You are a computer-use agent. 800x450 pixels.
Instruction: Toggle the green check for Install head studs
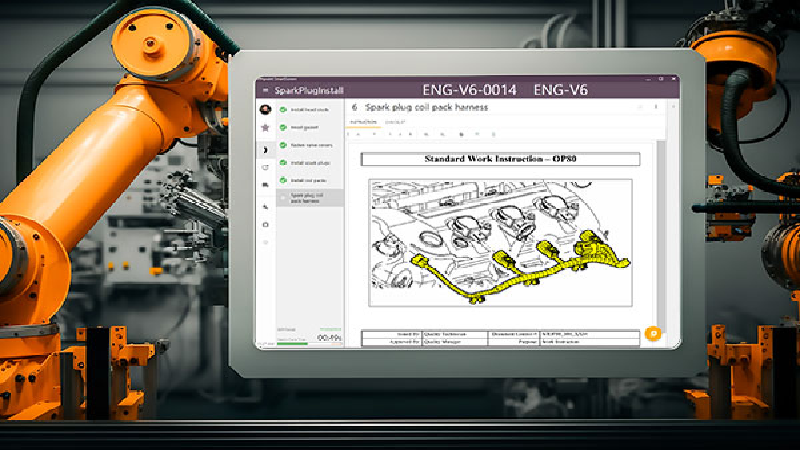pyautogui.click(x=284, y=110)
